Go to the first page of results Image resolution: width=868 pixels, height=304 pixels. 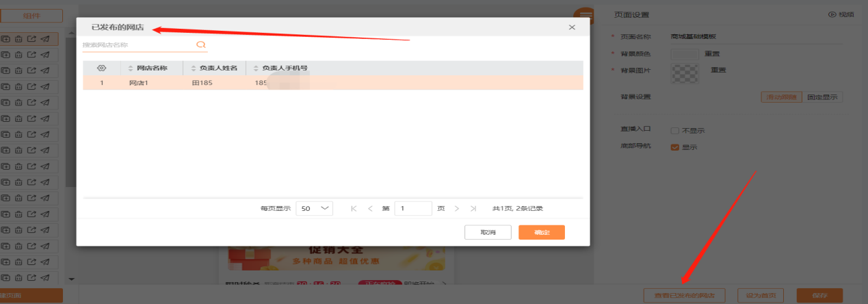click(354, 208)
